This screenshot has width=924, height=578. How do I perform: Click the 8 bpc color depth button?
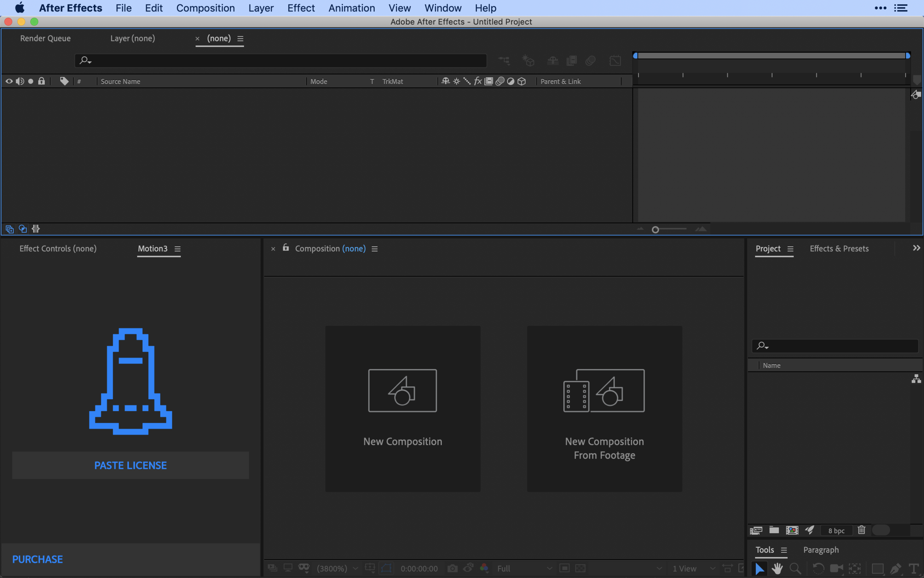coord(836,531)
